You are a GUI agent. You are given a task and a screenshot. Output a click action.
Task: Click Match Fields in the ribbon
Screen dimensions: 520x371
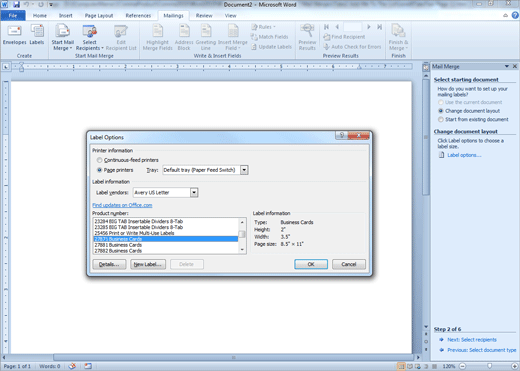coord(269,37)
